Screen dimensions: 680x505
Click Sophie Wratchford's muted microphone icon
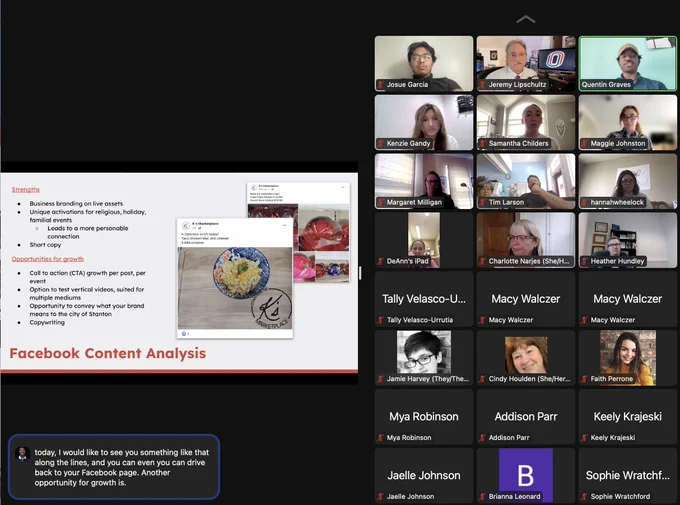coord(584,497)
